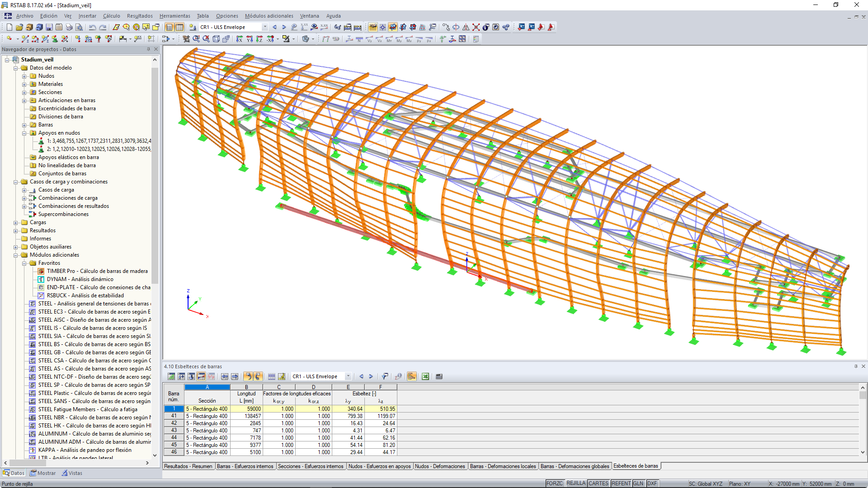Image resolution: width=868 pixels, height=488 pixels.
Task: Open the Print Preview magnifier icon
Action: (x=79, y=27)
